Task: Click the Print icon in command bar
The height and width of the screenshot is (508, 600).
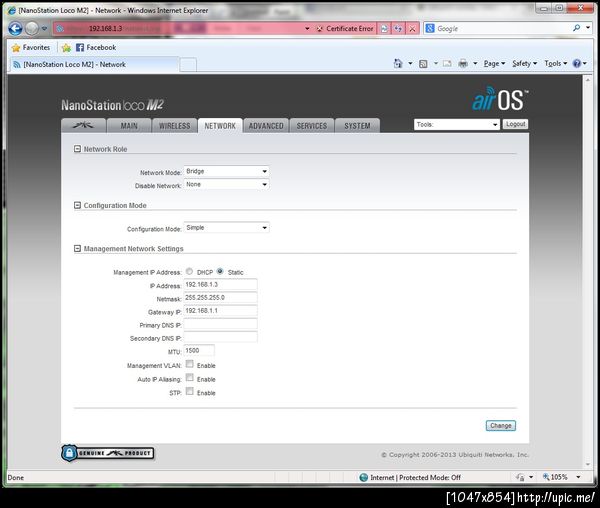Action: (463, 64)
